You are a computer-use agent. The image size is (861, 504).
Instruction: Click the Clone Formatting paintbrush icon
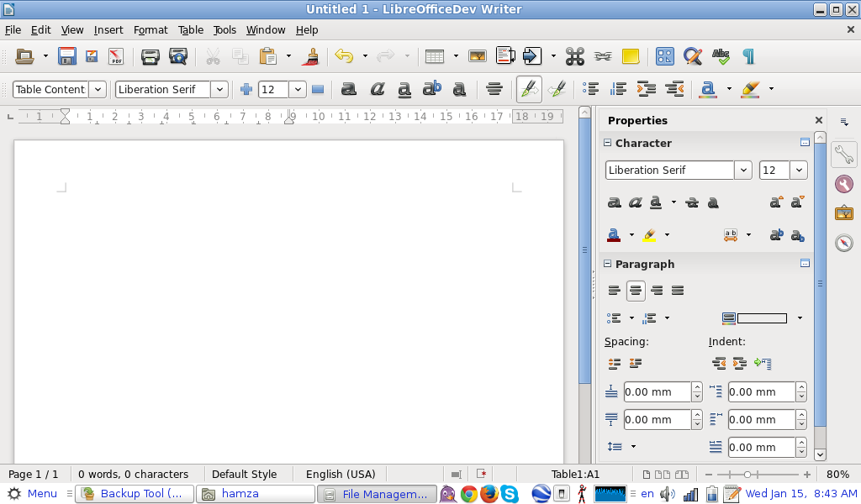tap(311, 56)
